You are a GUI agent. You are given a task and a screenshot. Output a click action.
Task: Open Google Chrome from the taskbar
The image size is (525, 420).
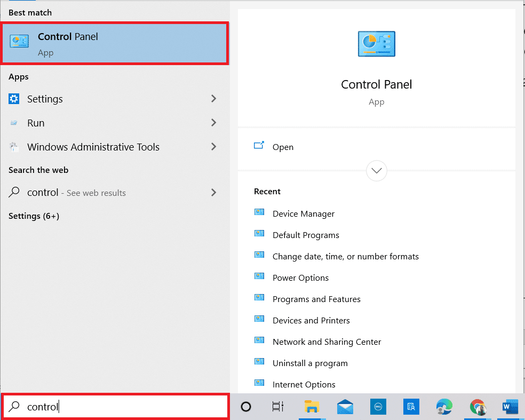point(477,407)
